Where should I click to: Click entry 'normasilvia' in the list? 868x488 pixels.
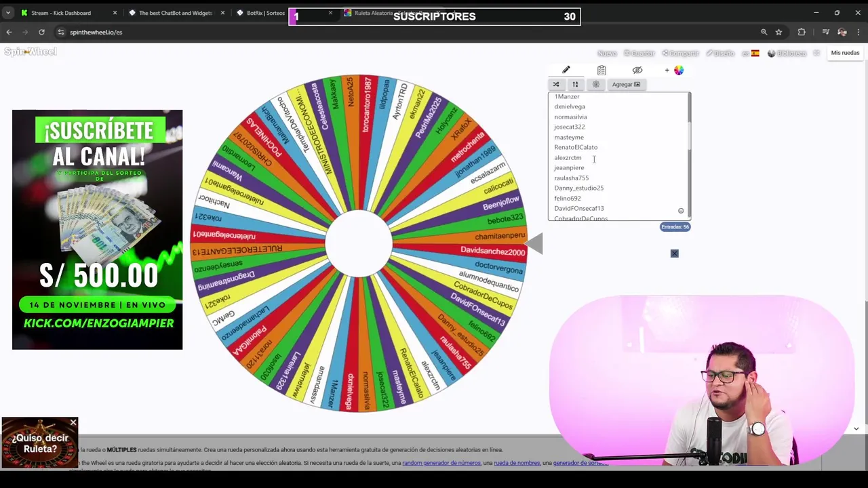point(570,117)
